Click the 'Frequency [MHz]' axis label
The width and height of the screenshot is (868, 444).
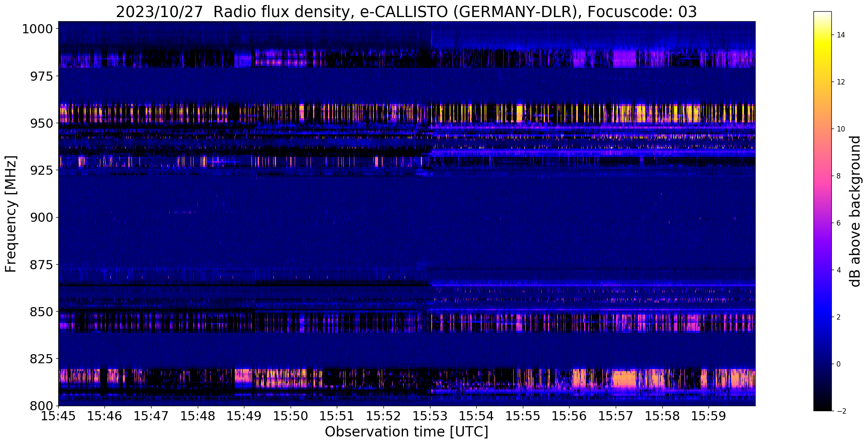click(11, 214)
